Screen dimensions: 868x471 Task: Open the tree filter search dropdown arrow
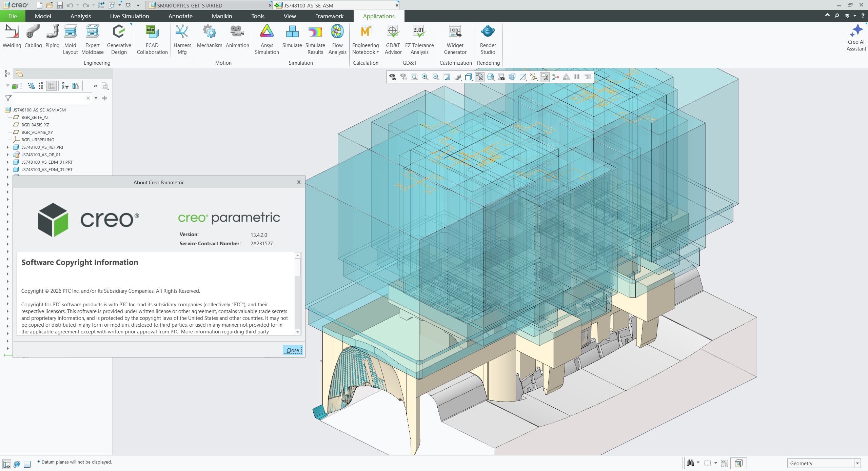[x=96, y=98]
